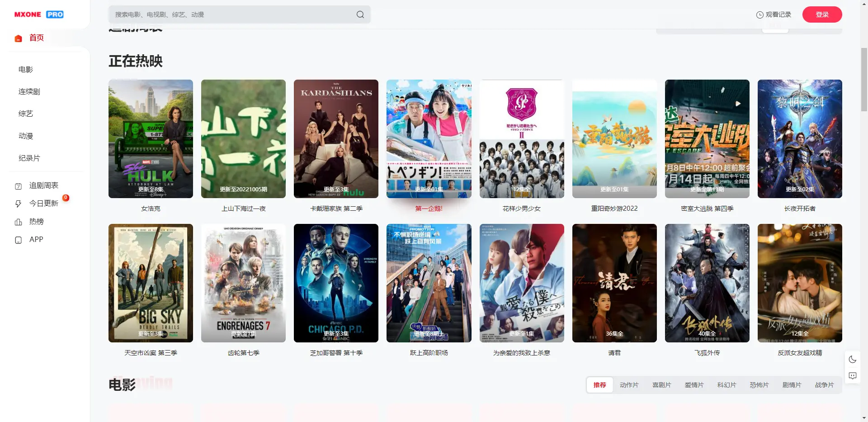Switch to the 科幻片 movie tab

click(x=726, y=385)
